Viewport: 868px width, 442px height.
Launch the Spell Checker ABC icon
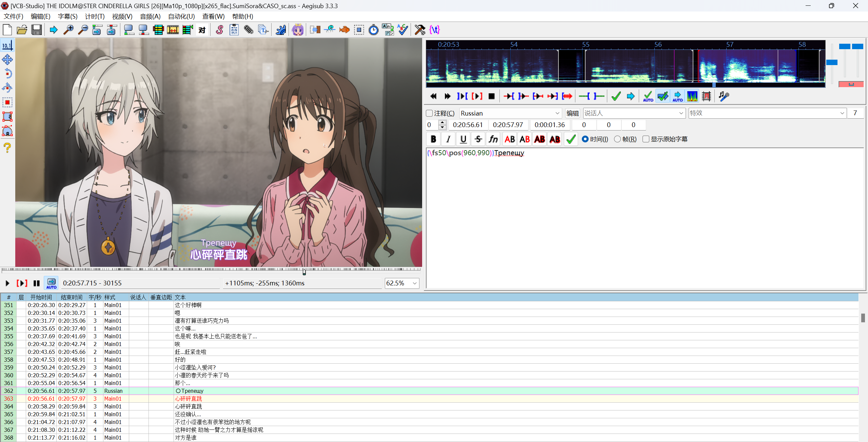pyautogui.click(x=402, y=30)
